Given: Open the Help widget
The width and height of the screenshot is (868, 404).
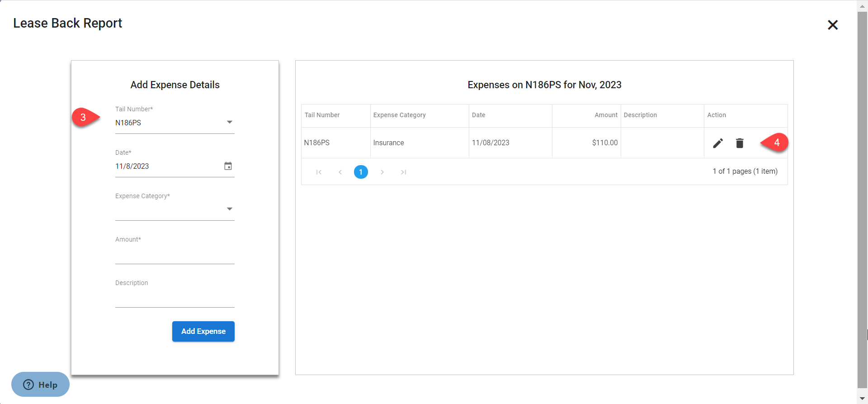Looking at the screenshot, I should point(40,385).
